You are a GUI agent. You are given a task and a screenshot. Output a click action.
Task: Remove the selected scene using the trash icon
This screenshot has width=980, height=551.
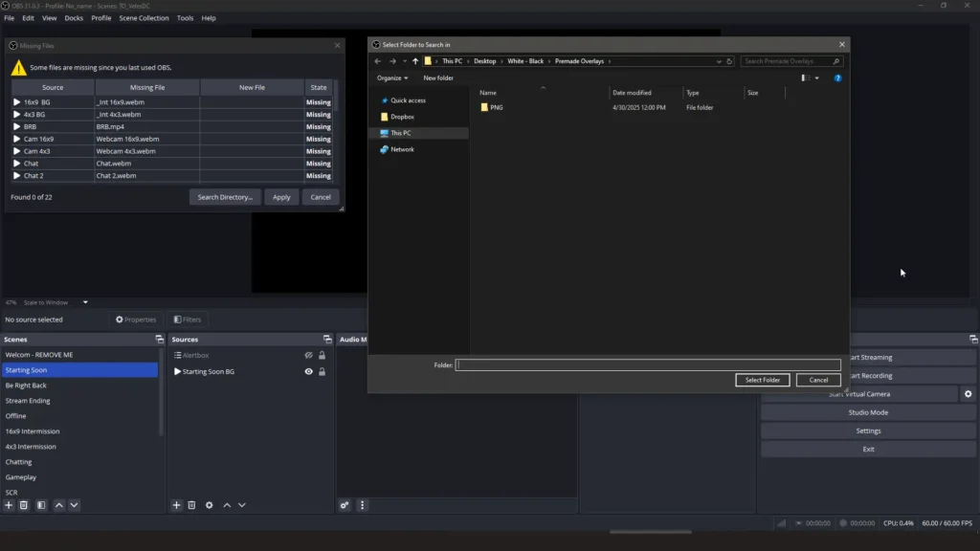coord(25,505)
